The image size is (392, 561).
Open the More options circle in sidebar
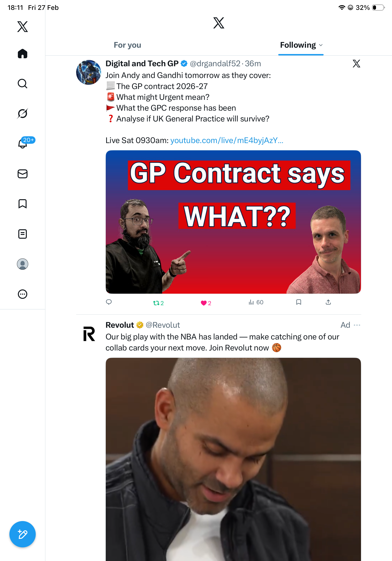(x=23, y=294)
